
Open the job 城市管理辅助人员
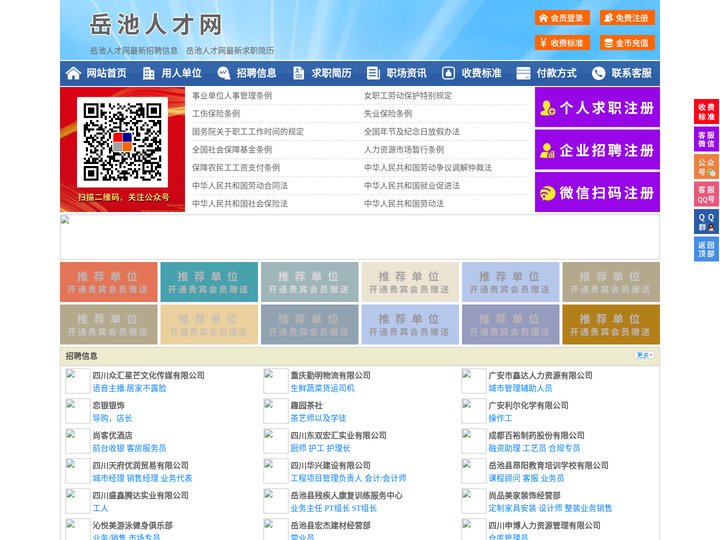click(x=520, y=388)
